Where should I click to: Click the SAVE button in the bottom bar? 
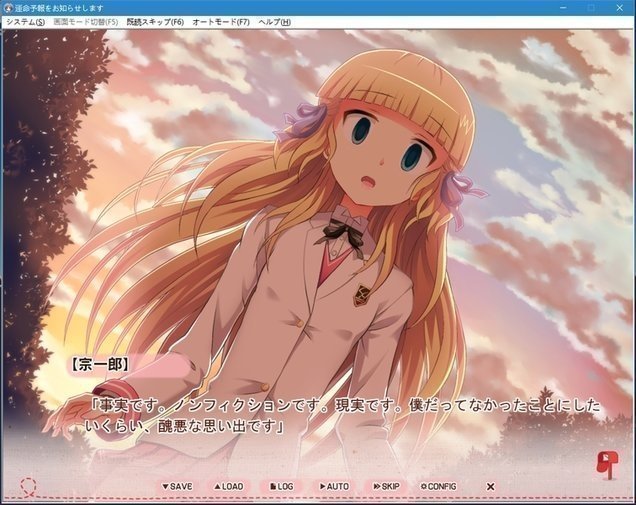(177, 486)
